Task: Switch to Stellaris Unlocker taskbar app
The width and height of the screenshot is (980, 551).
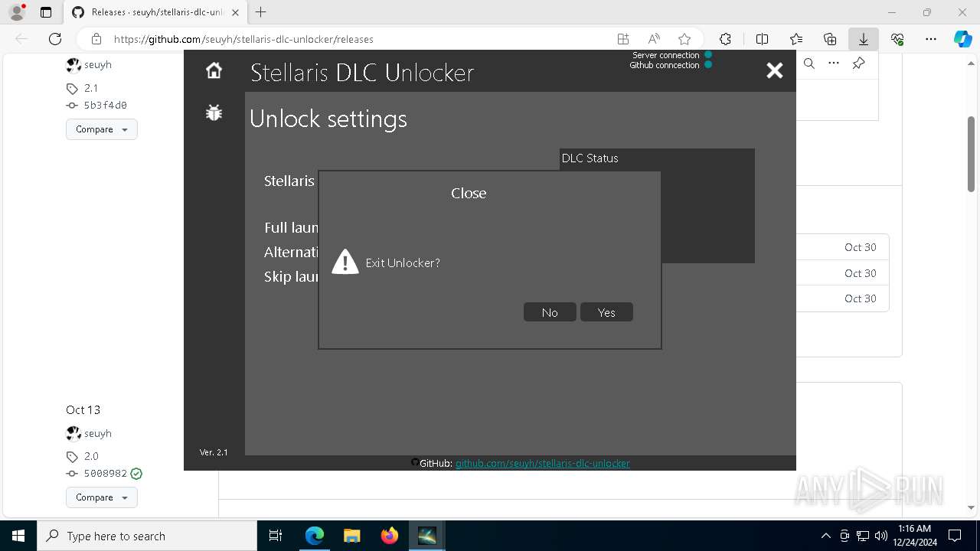Action: pyautogui.click(x=426, y=536)
